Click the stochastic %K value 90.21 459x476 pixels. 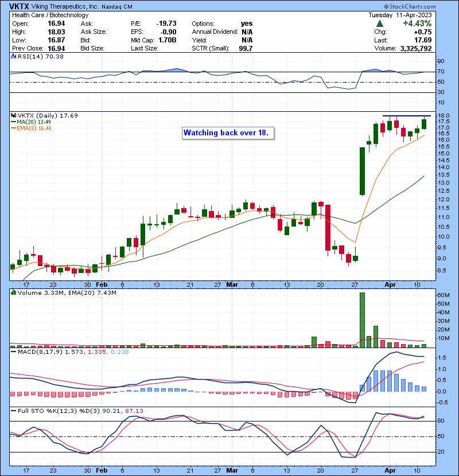[x=111, y=411]
